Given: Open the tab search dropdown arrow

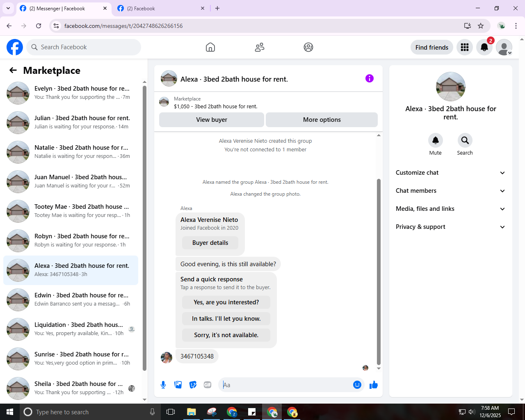Looking at the screenshot, I should [x=8, y=8].
